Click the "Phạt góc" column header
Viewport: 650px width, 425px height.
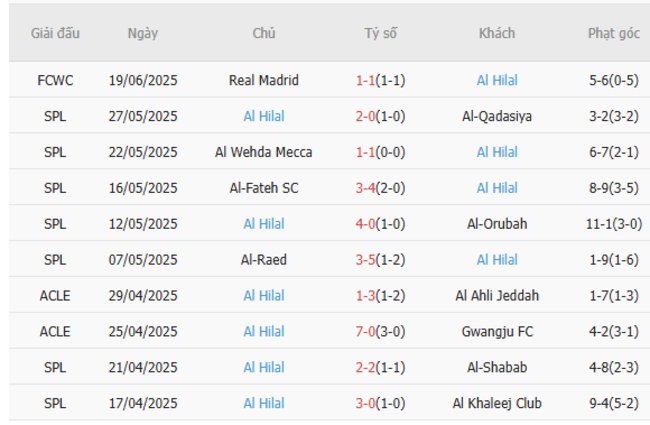point(614,33)
